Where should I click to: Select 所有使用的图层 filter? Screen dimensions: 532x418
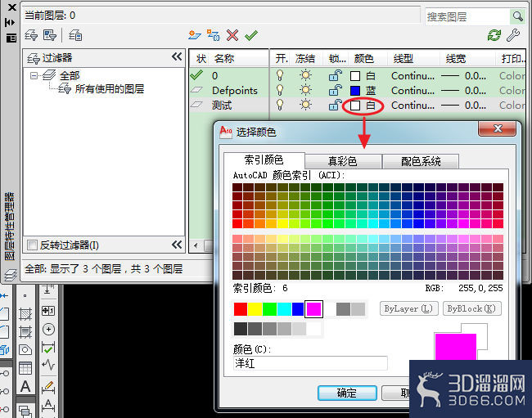[109, 89]
